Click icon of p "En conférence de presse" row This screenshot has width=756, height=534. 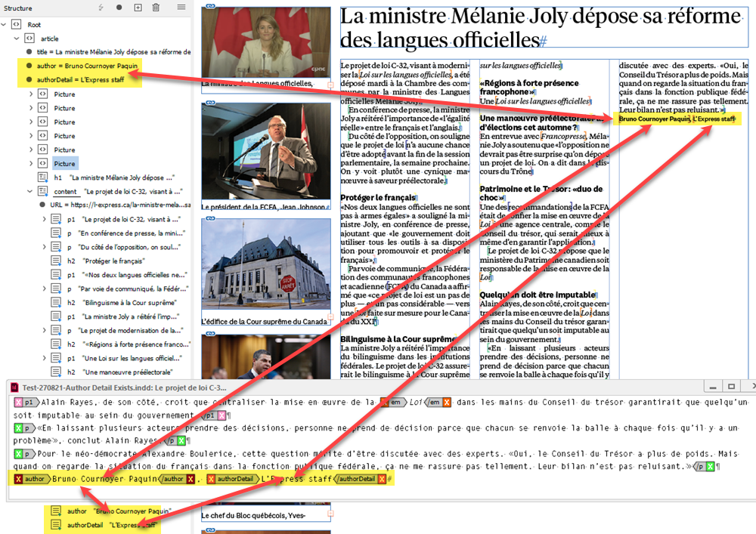[x=57, y=233]
